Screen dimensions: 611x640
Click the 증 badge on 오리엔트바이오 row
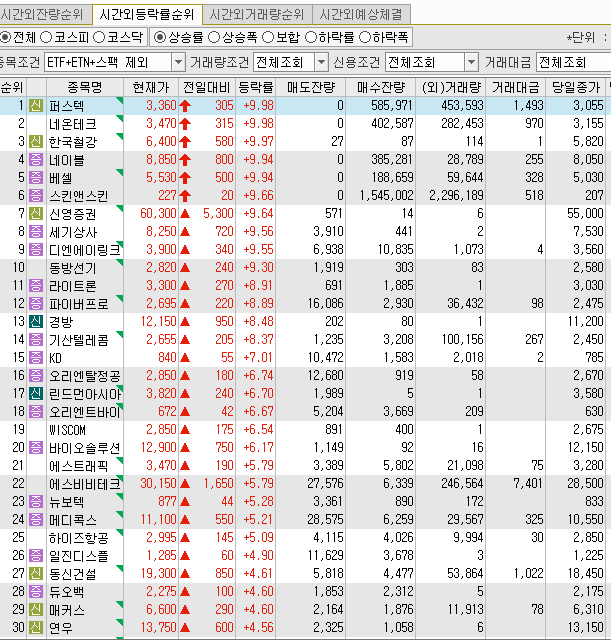point(36,411)
